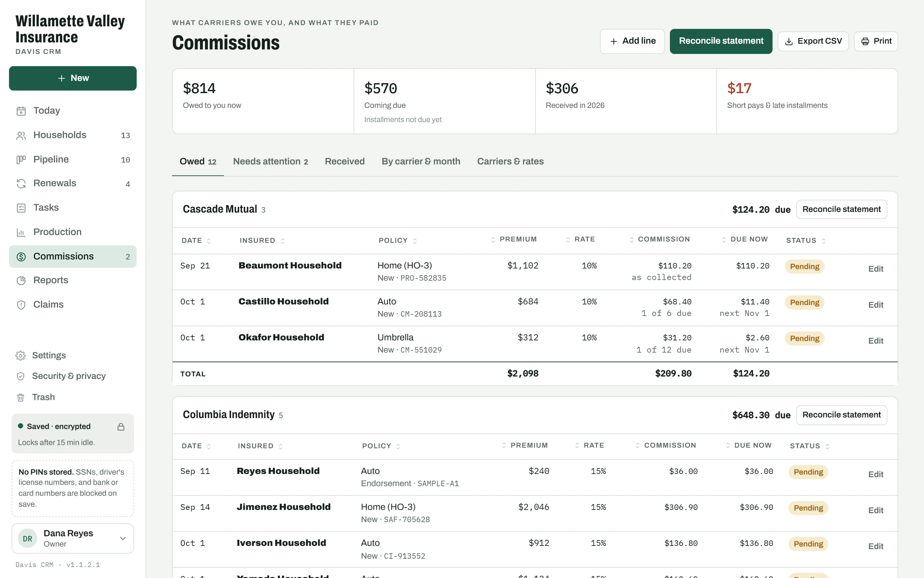Sort Cascade Mutual table by Date
The width and height of the screenshot is (924, 578).
(196, 241)
